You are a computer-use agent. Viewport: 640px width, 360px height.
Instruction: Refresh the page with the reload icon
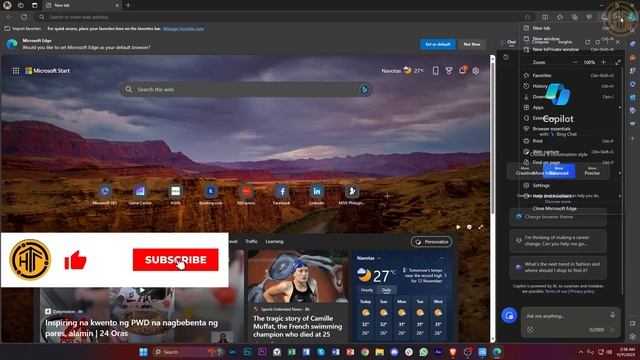tap(24, 17)
